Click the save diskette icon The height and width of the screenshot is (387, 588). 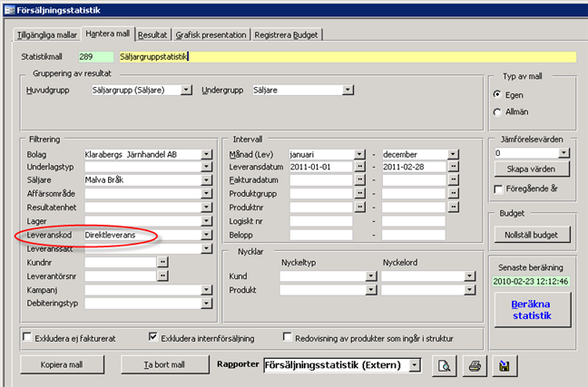pos(501,365)
